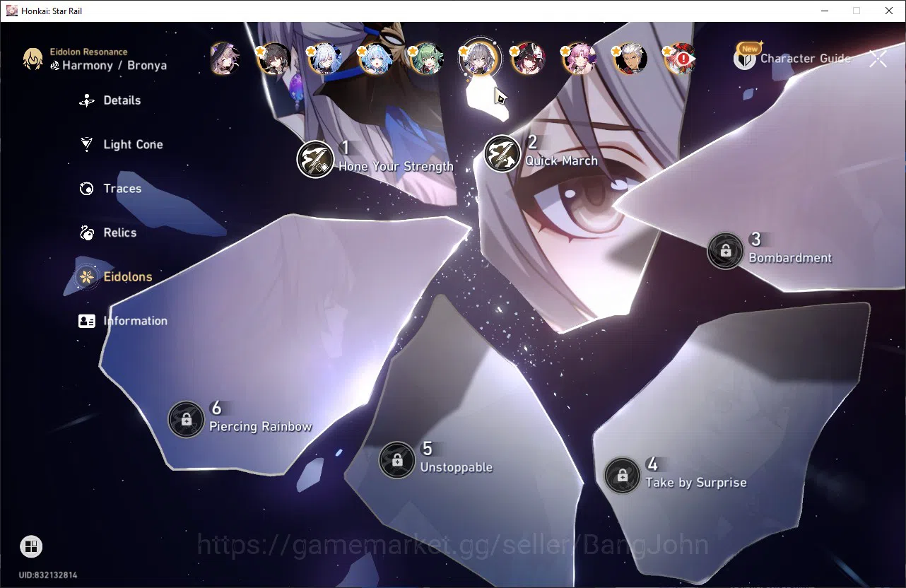906x588 pixels.
Task: Click the Relics icon in sidebar
Action: coord(86,233)
